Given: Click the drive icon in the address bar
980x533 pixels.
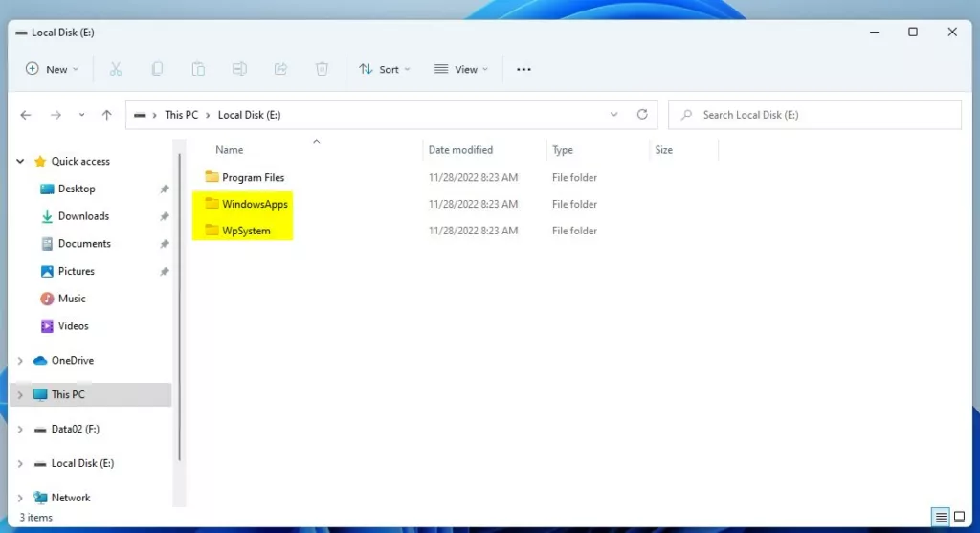Looking at the screenshot, I should click(x=140, y=115).
